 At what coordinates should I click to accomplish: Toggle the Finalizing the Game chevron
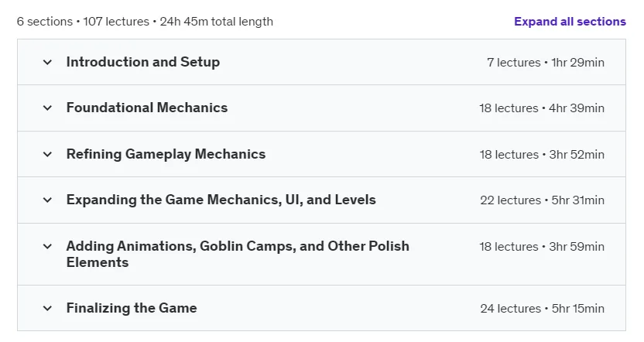click(x=48, y=308)
